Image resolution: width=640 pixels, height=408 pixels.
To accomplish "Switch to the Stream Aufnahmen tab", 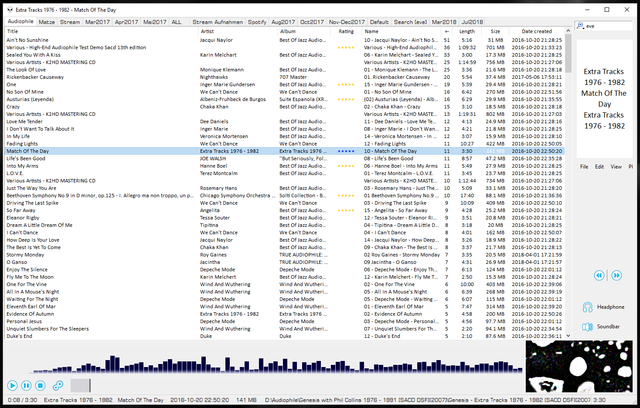I will point(215,20).
